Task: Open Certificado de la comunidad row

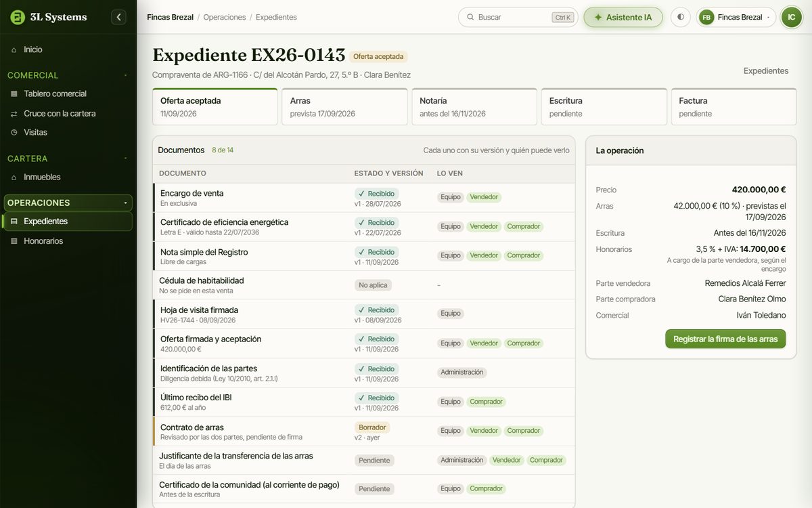Action: pos(363,489)
